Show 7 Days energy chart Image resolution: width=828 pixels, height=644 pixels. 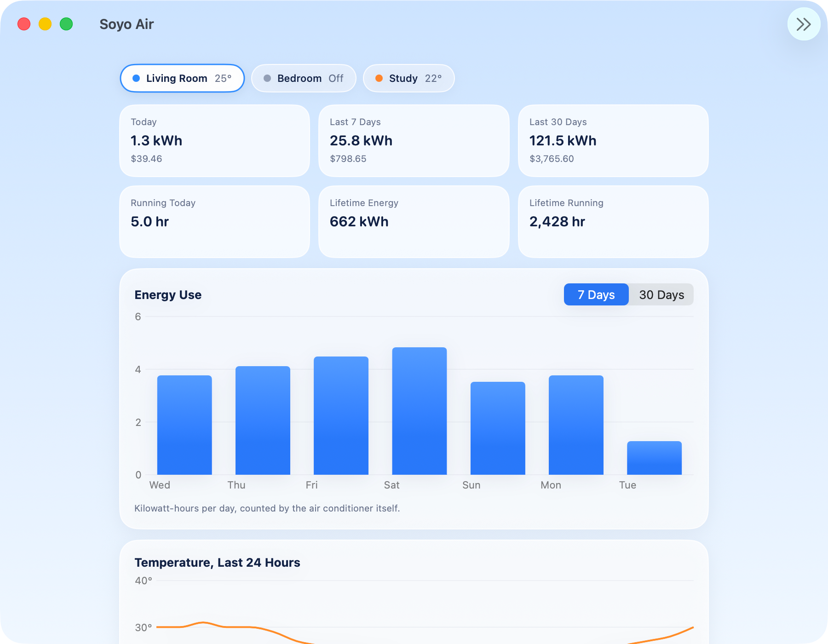click(x=596, y=294)
